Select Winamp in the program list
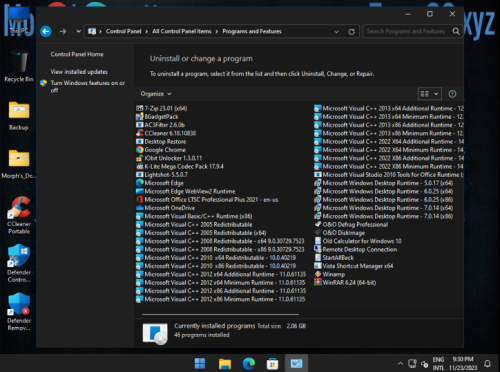 coord(330,274)
